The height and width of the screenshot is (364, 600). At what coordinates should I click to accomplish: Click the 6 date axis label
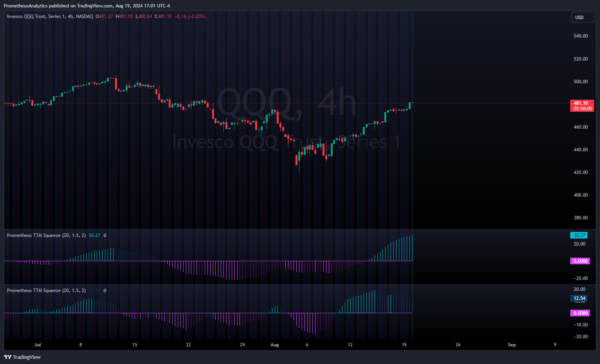307,345
